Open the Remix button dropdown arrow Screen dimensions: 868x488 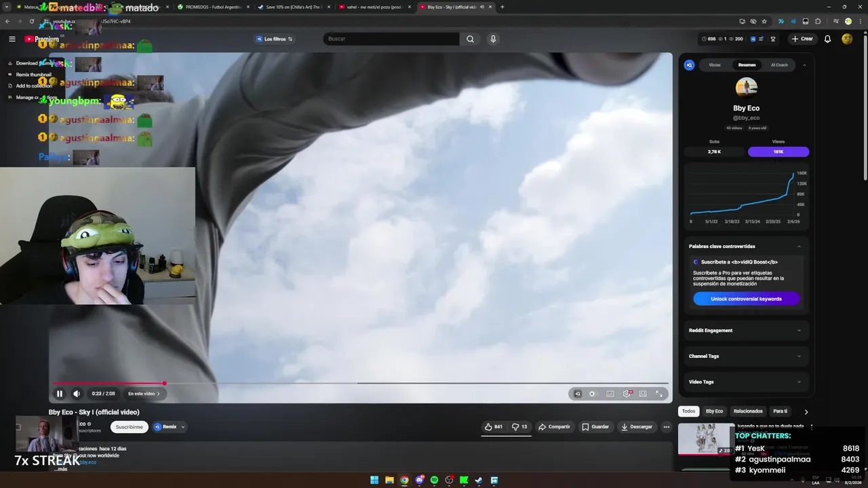[183, 427]
